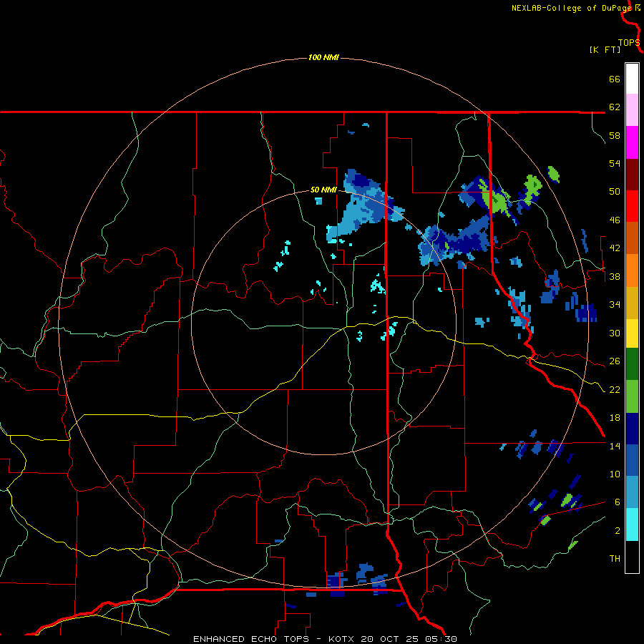Image resolution: width=644 pixels, height=644 pixels.
Task: Click the light pink legend swatch
Action: [632, 110]
